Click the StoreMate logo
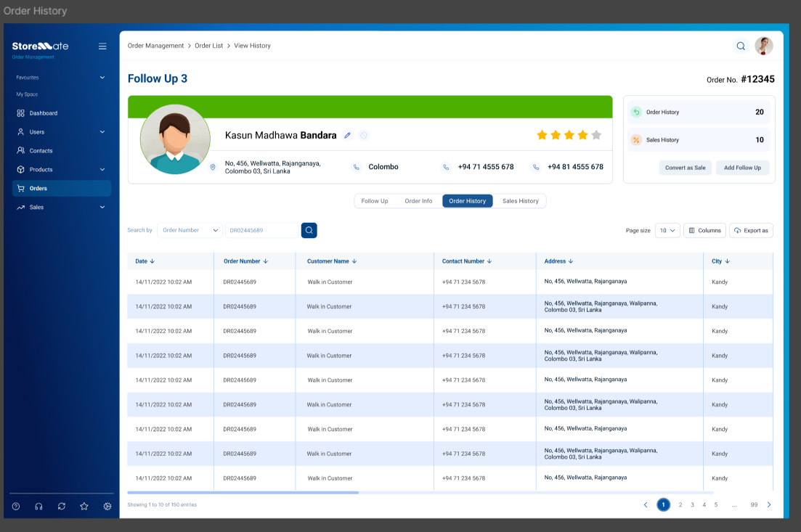 point(41,46)
